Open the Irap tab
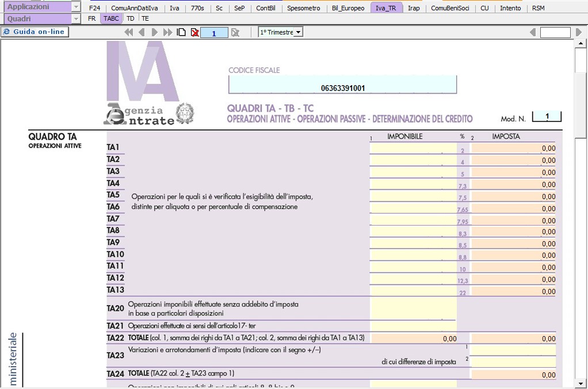This screenshot has width=588, height=389. coord(414,8)
